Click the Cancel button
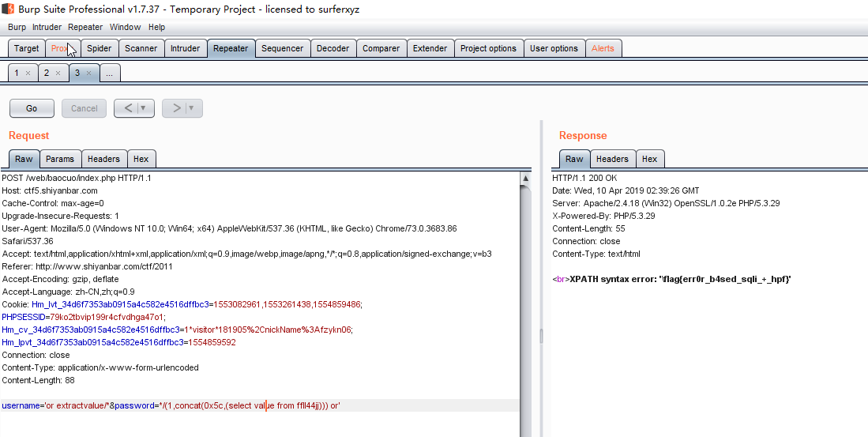Screen dimensions: 868x437 pyautogui.click(x=85, y=108)
